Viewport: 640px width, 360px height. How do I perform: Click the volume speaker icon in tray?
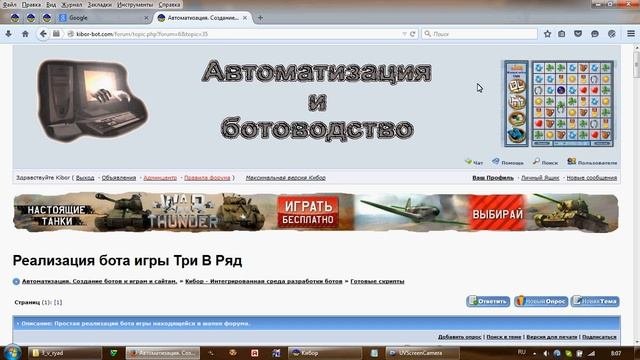click(x=546, y=353)
